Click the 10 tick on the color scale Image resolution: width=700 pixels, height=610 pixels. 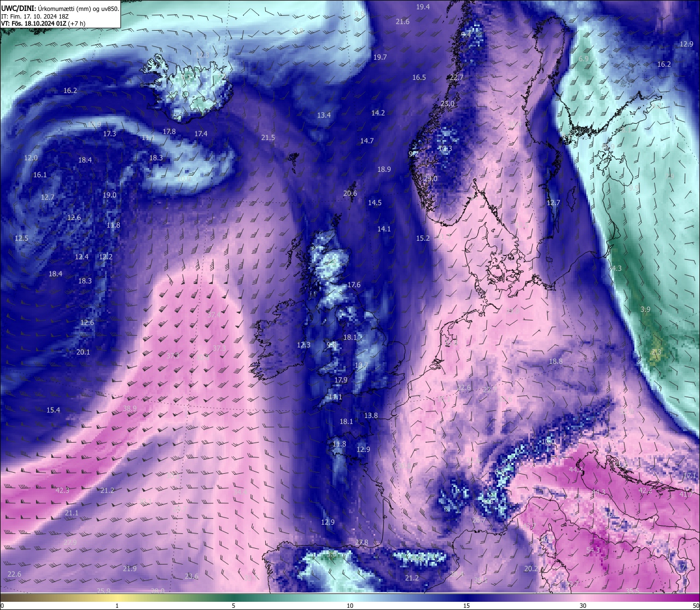(350, 606)
